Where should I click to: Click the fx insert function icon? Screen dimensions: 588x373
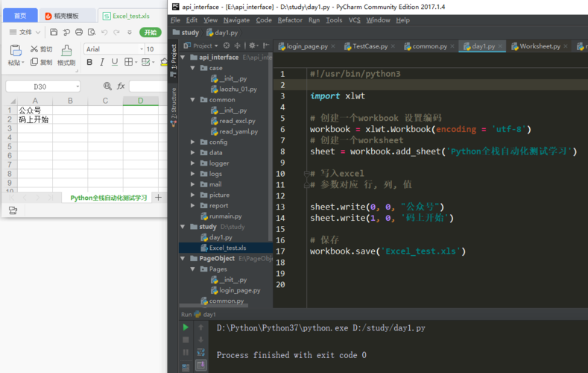(121, 87)
